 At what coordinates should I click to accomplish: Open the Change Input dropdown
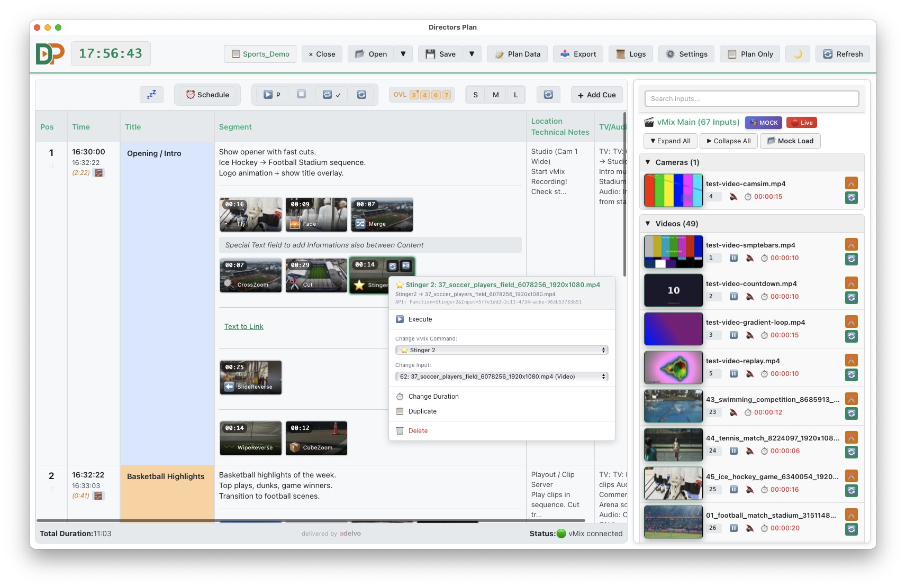(501, 376)
